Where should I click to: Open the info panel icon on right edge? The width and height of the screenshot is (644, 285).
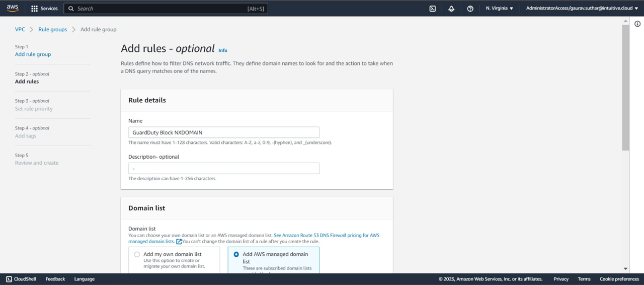pyautogui.click(x=637, y=24)
